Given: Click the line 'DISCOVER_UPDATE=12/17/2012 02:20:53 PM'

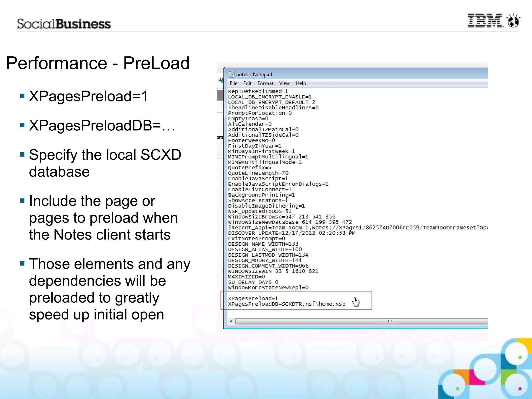Looking at the screenshot, I should (292, 233).
